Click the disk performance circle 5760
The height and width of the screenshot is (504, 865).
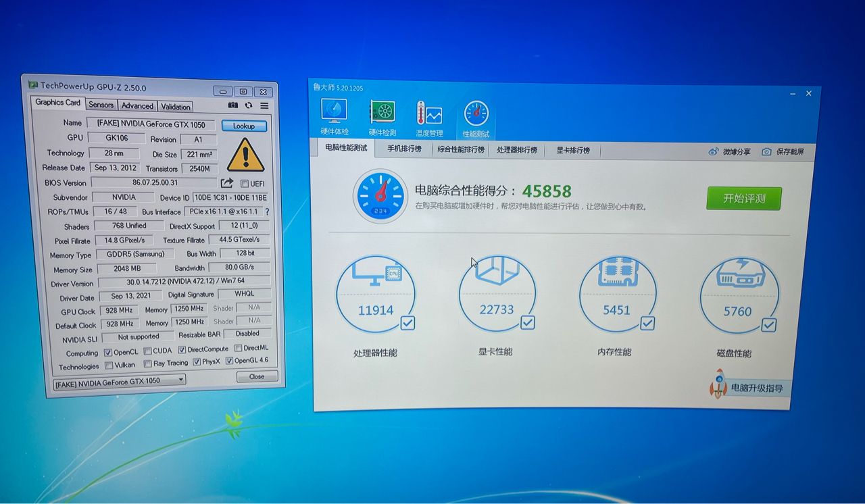[738, 296]
